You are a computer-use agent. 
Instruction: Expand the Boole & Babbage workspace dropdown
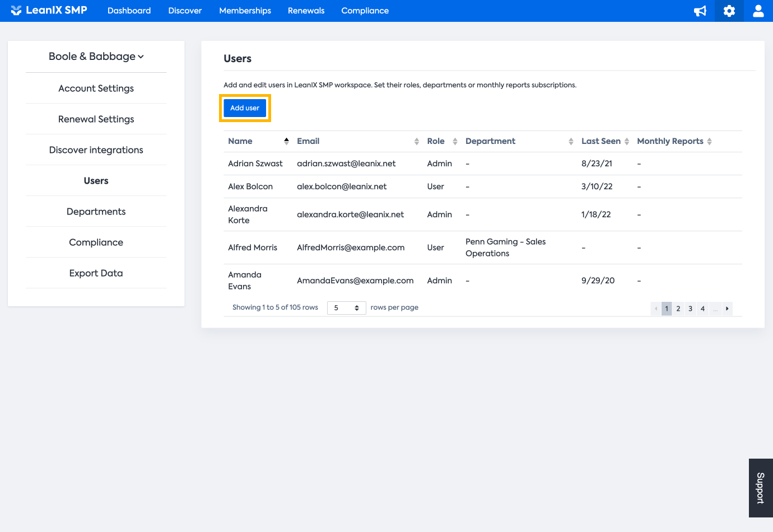pos(96,57)
